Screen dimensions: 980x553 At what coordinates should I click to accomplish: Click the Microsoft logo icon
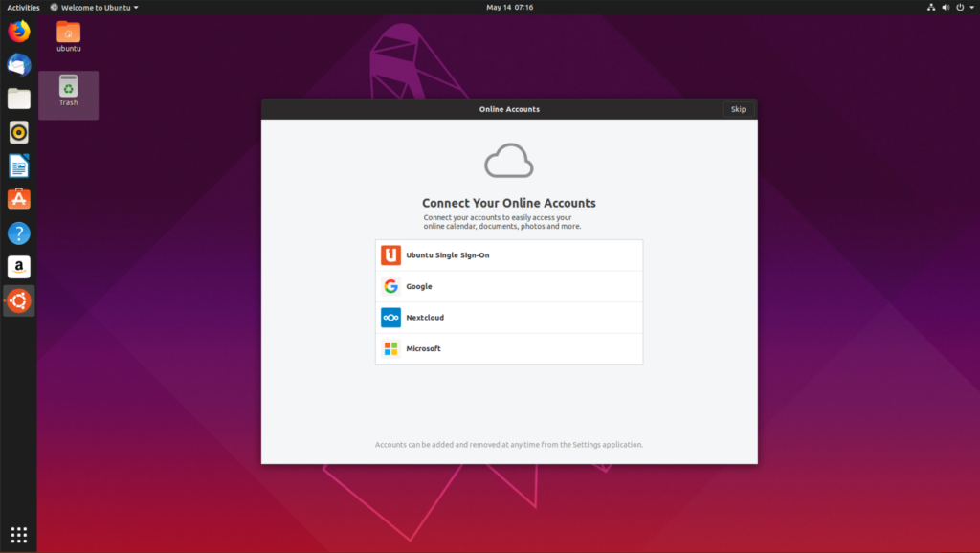(390, 348)
